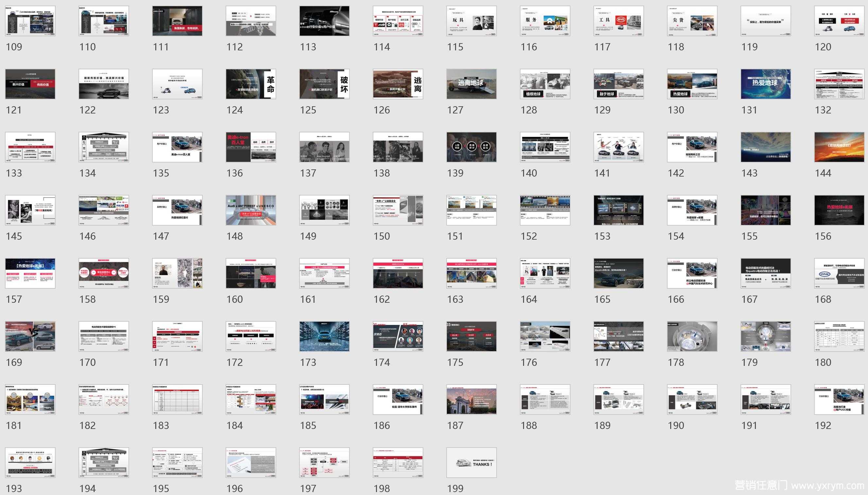Open slide 183 table thumbnail
The image size is (868, 495).
(x=178, y=400)
